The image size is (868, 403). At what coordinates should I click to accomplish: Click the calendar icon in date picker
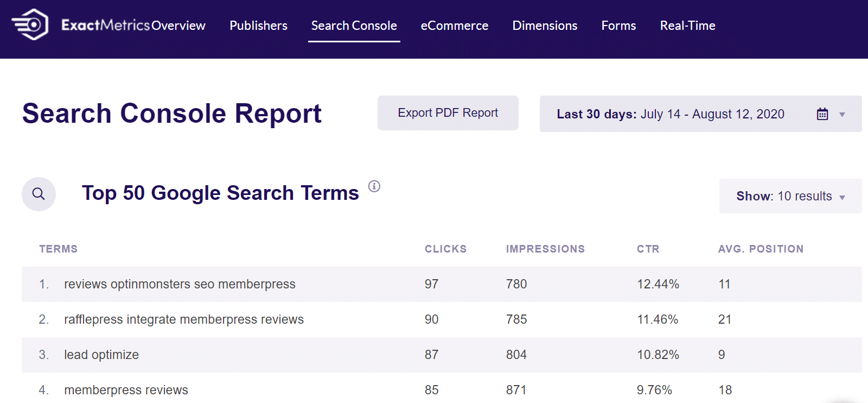point(822,114)
